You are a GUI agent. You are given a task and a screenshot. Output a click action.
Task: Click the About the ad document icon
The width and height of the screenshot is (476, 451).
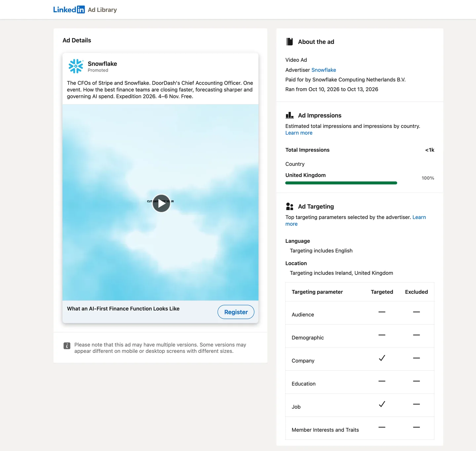(290, 42)
